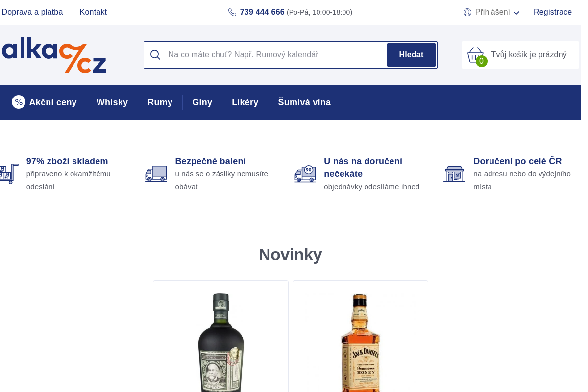
Task: Open Doprava a platba link
Action: coord(32,12)
